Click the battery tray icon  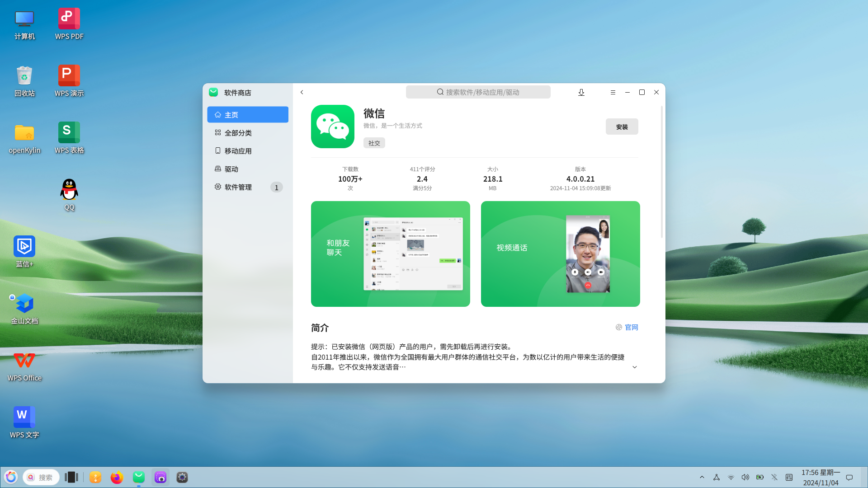tap(760, 477)
